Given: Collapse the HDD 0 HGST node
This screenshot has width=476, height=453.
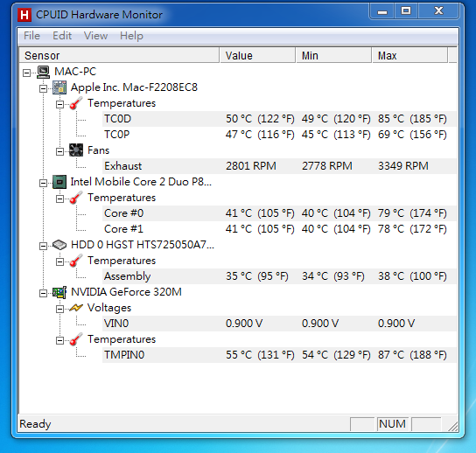Looking at the screenshot, I should coord(43,246).
